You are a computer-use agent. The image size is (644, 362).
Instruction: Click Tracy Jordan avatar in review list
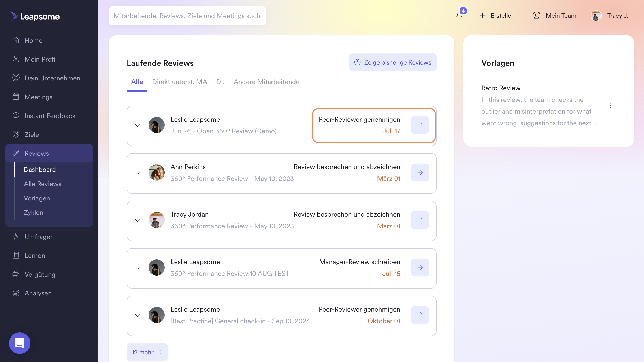[x=156, y=220]
